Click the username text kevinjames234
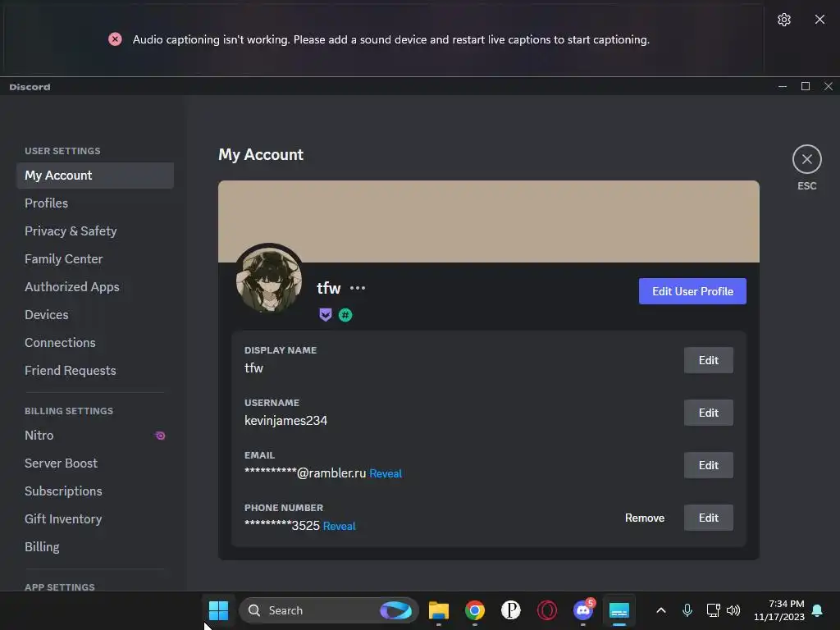 [285, 421]
